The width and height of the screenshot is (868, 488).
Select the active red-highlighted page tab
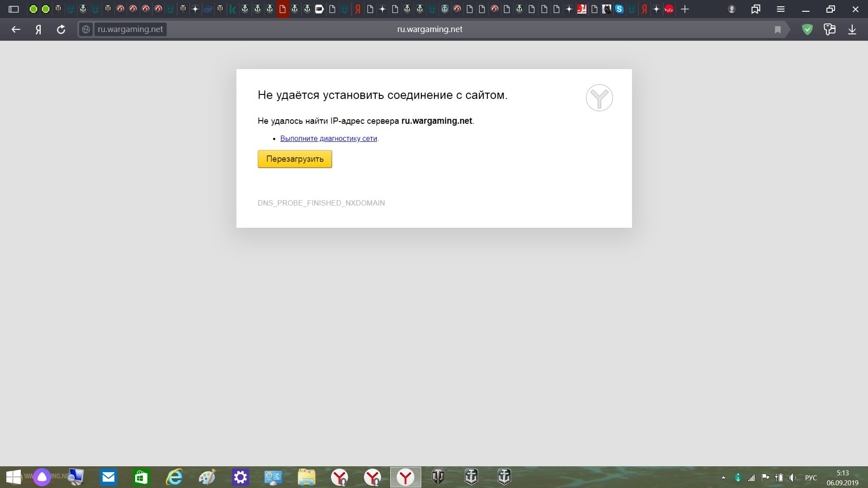click(283, 9)
